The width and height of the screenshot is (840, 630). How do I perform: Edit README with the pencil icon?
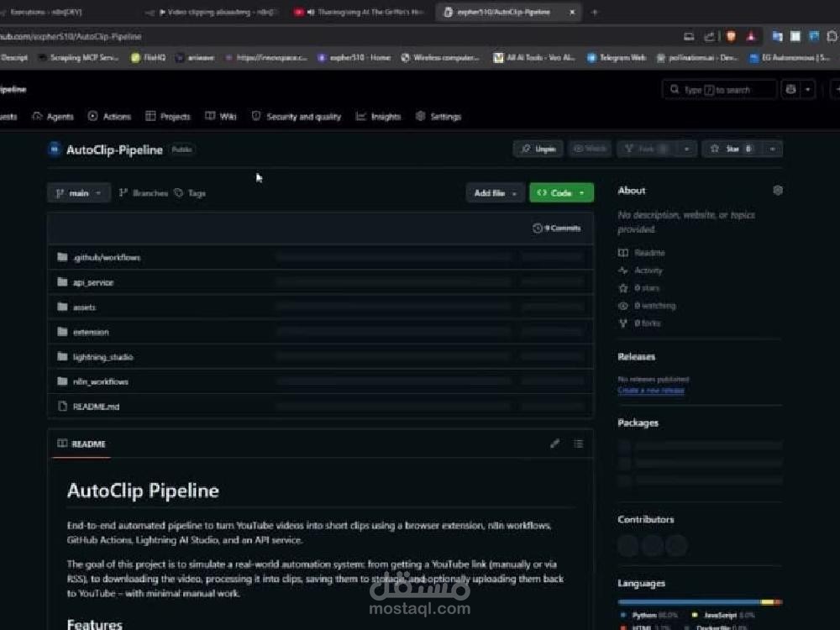555,444
